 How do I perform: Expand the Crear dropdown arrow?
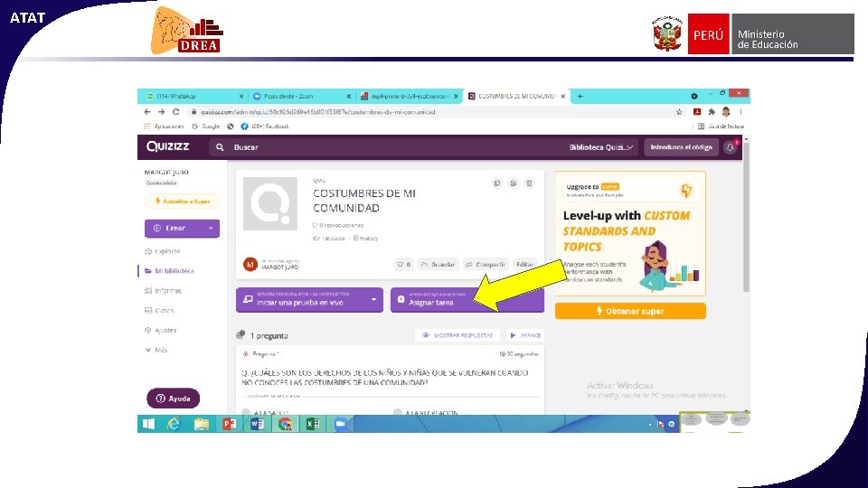click(211, 228)
